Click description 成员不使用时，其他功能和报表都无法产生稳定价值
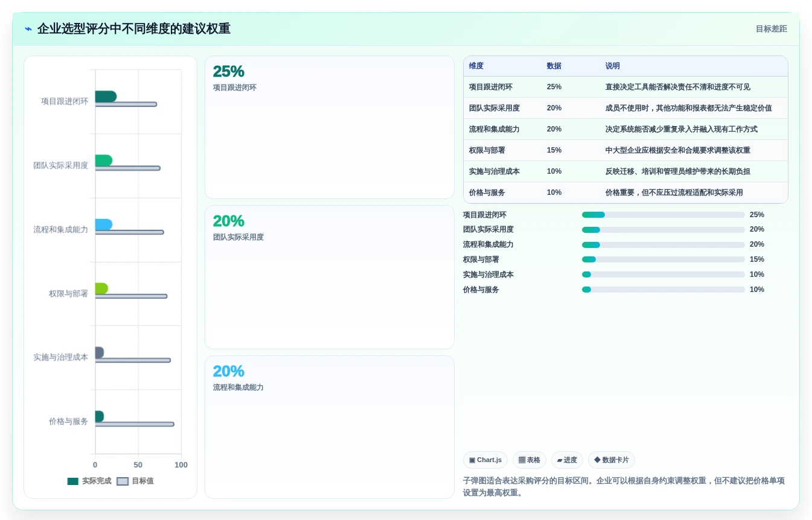812x520 pixels. (689, 108)
